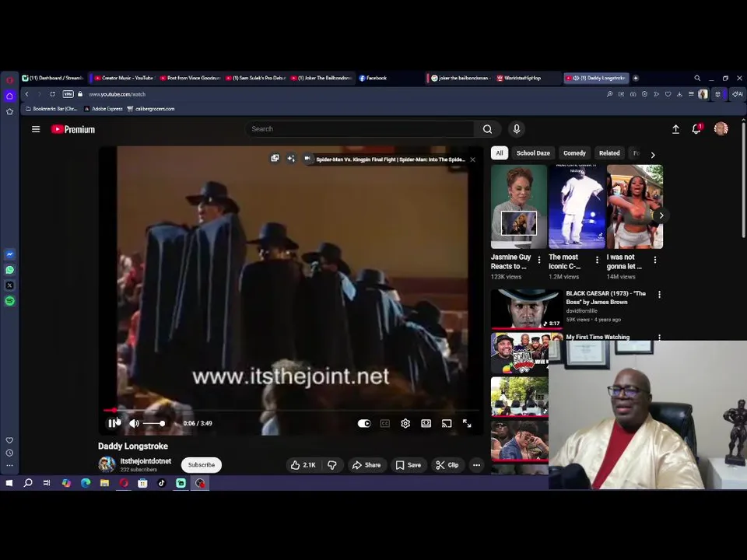Open Spotify in Opera sidebar
The image size is (747, 560).
tap(9, 301)
